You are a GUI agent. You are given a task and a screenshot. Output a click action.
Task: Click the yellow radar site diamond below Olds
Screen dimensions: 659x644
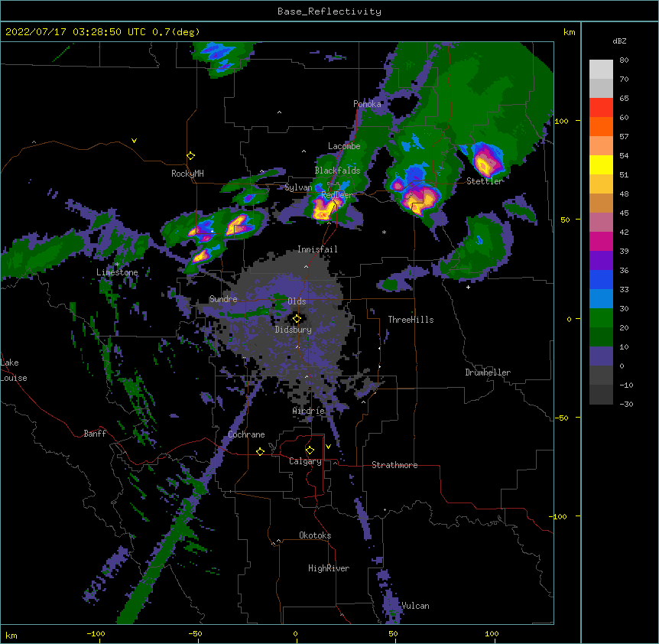[x=297, y=319]
